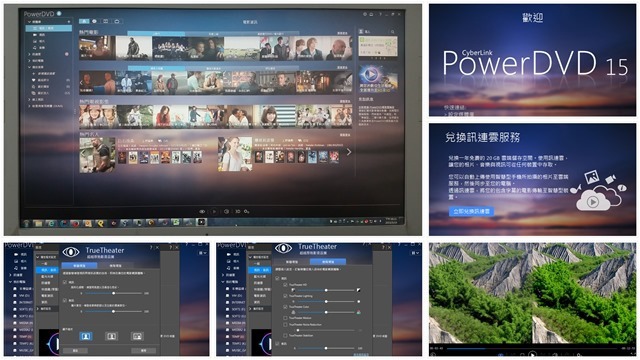This screenshot has width=640, height=360.
Task: Toggle TrueTheater Lighting checkbox
Action: coord(285,296)
